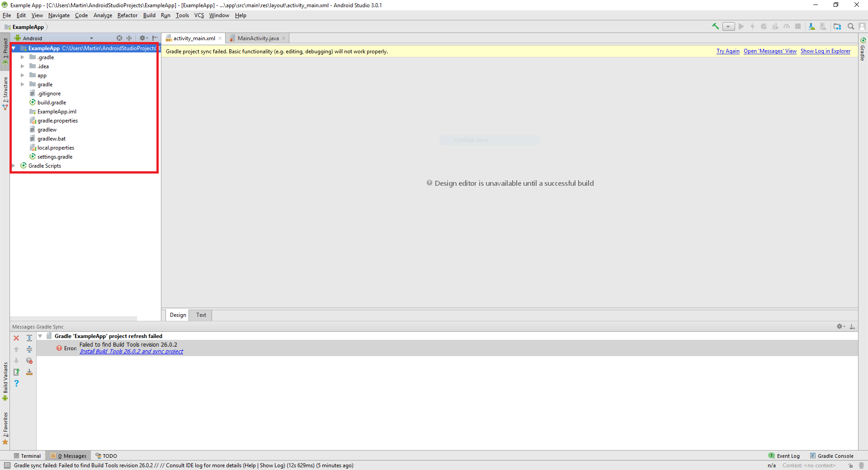This screenshot has width=868, height=470.
Task: Open the Event Log window
Action: [784, 456]
